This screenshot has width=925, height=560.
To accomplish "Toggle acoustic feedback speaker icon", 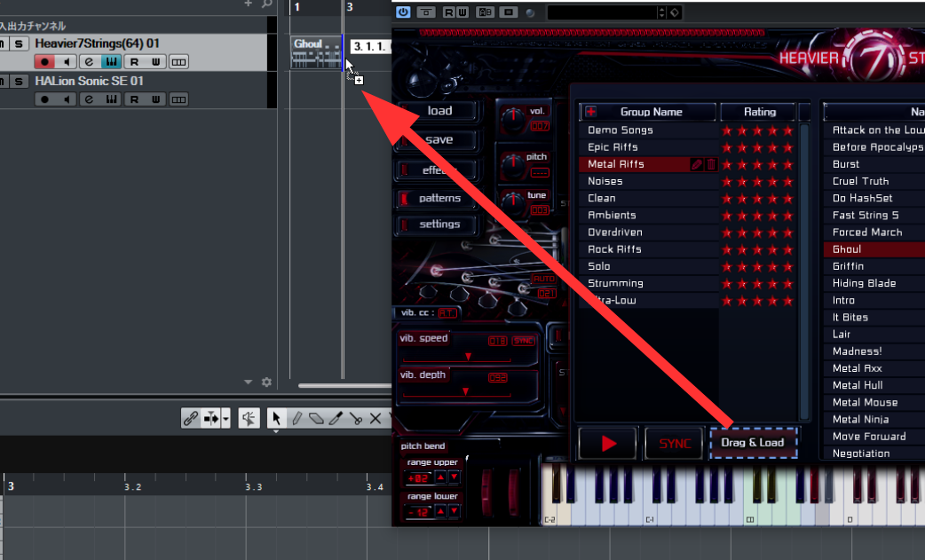I will coord(249,419).
